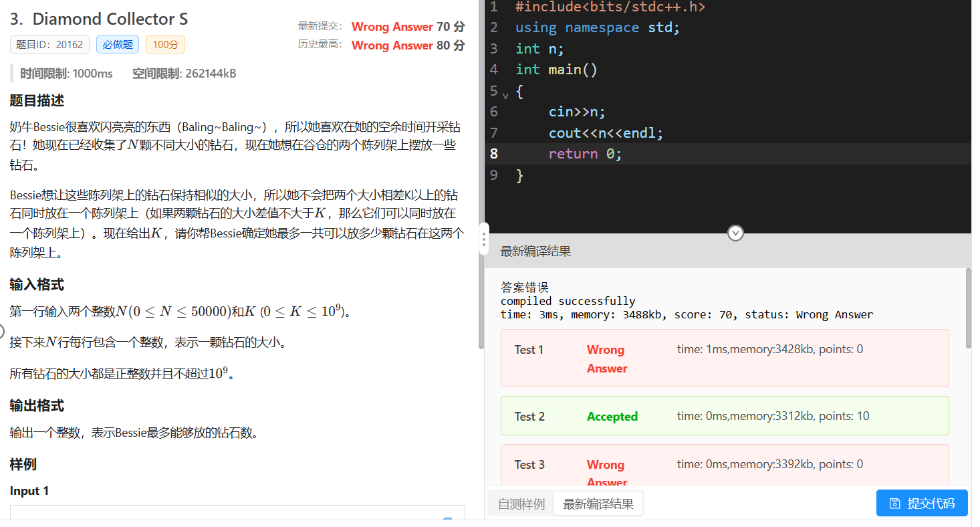This screenshot has width=980, height=527.
Task: Click the 历史最高 label
Action: click(320, 45)
